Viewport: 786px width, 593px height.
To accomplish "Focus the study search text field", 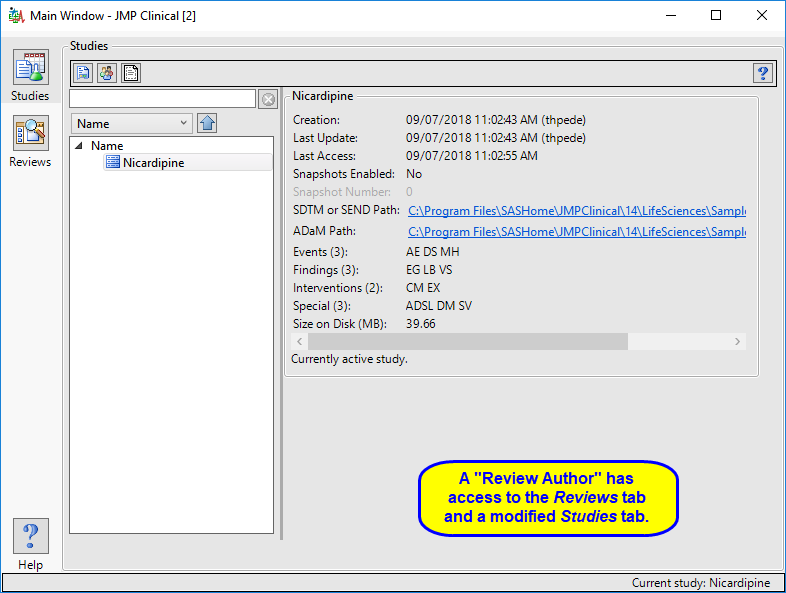I will tap(162, 99).
